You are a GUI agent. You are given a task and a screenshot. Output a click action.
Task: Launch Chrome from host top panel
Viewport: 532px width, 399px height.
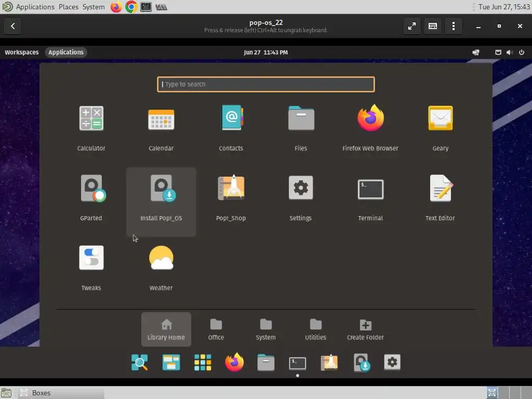tap(131, 7)
